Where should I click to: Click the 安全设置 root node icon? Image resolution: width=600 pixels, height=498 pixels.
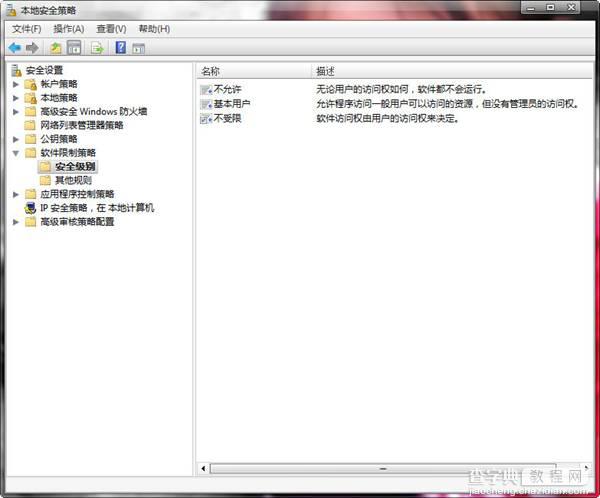click(x=16, y=70)
